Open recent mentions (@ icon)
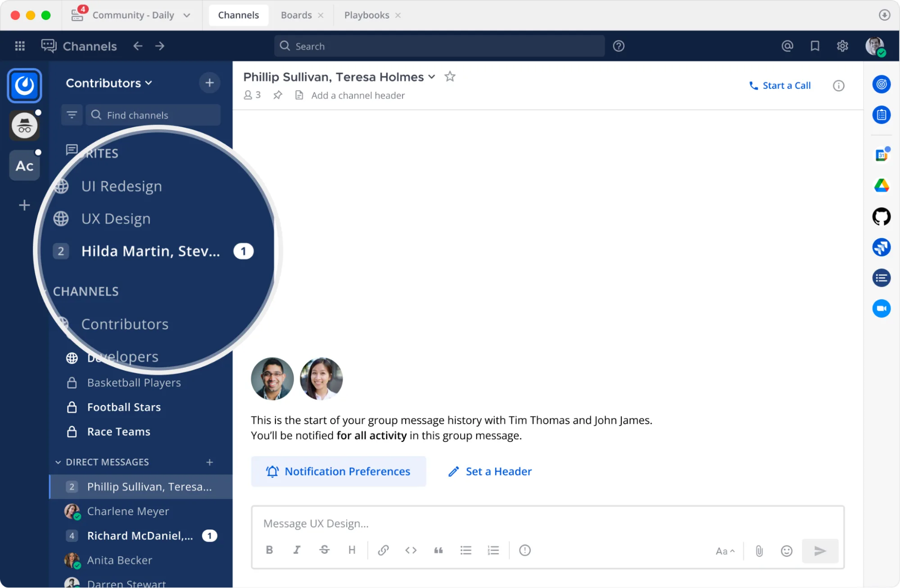 click(787, 46)
